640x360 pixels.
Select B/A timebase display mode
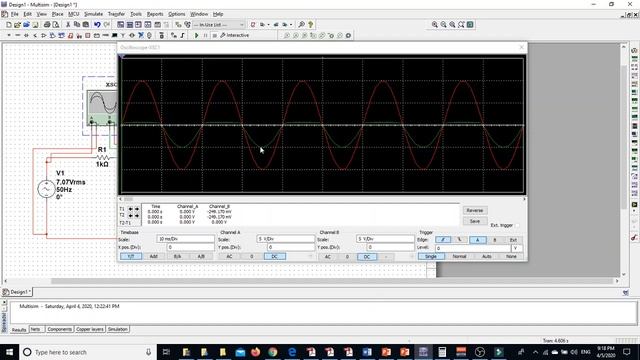(177, 256)
